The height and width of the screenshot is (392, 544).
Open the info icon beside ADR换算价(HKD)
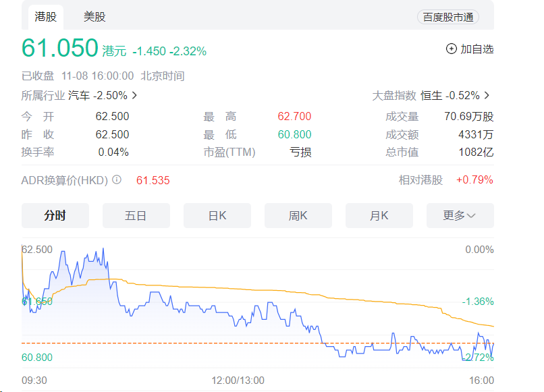pos(116,180)
